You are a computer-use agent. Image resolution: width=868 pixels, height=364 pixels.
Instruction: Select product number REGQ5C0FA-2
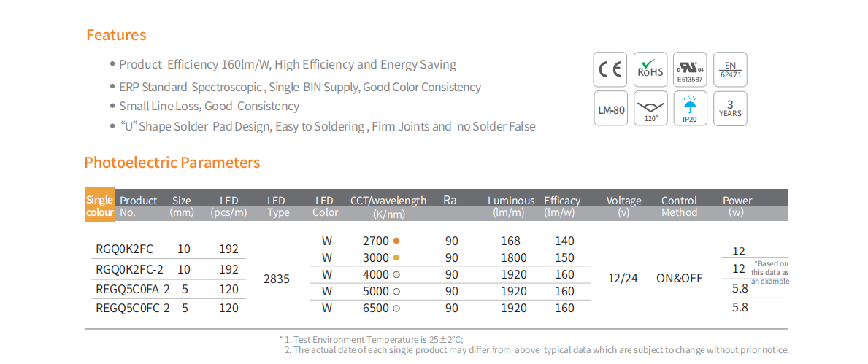pyautogui.click(x=132, y=289)
